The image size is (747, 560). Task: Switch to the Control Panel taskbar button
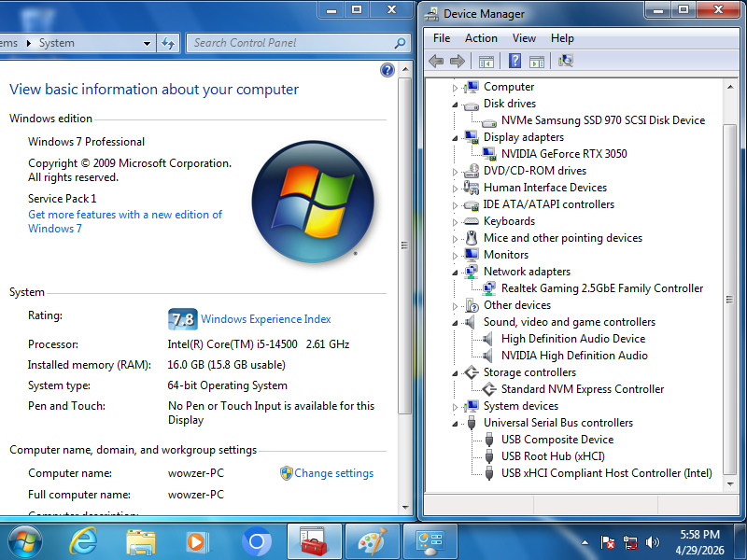430,541
